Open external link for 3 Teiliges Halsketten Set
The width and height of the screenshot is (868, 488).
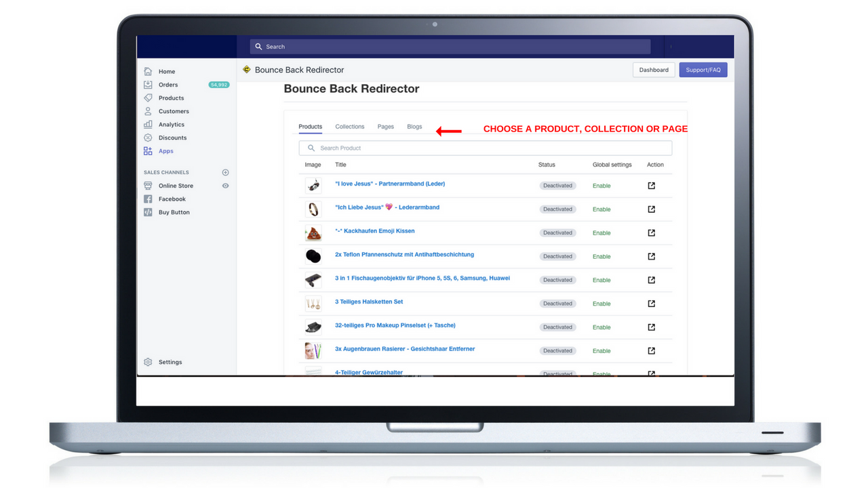click(x=651, y=304)
